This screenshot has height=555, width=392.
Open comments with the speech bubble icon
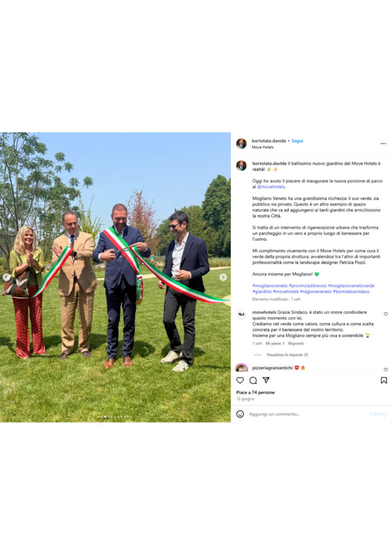coord(253,380)
